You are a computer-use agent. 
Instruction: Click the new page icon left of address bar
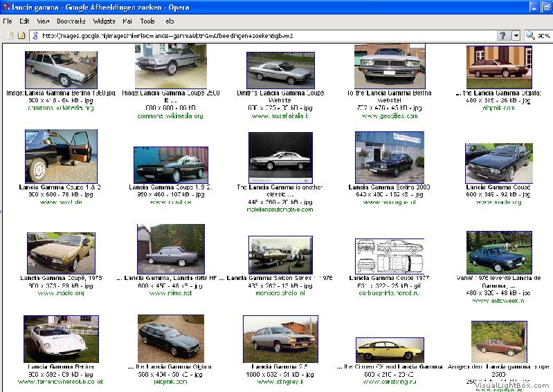(10, 35)
